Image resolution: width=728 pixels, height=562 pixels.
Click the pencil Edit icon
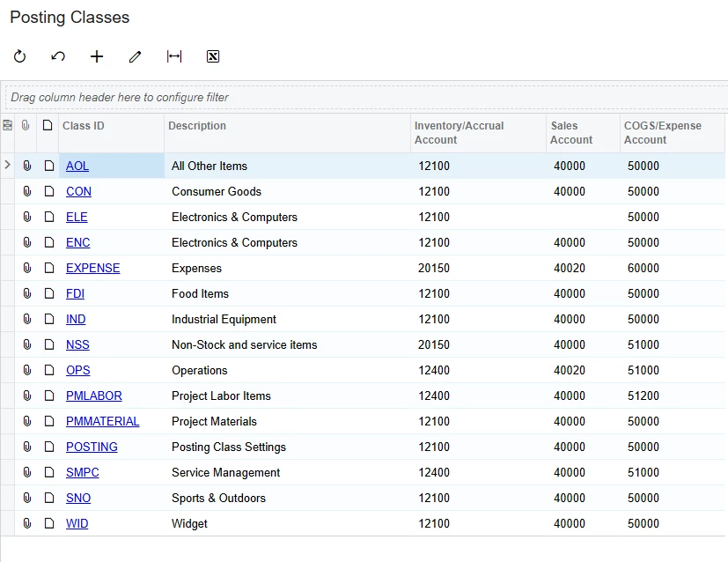click(135, 56)
